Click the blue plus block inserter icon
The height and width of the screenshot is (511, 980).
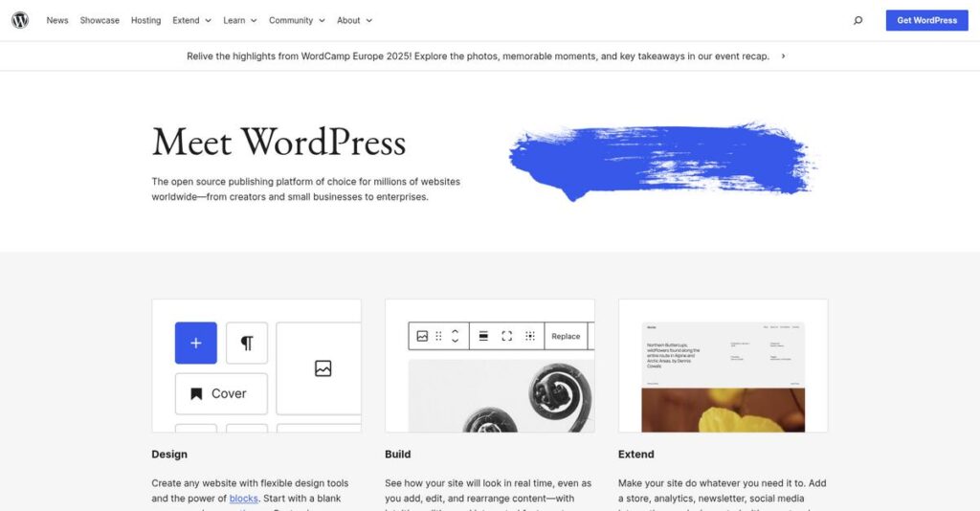pyautogui.click(x=195, y=343)
